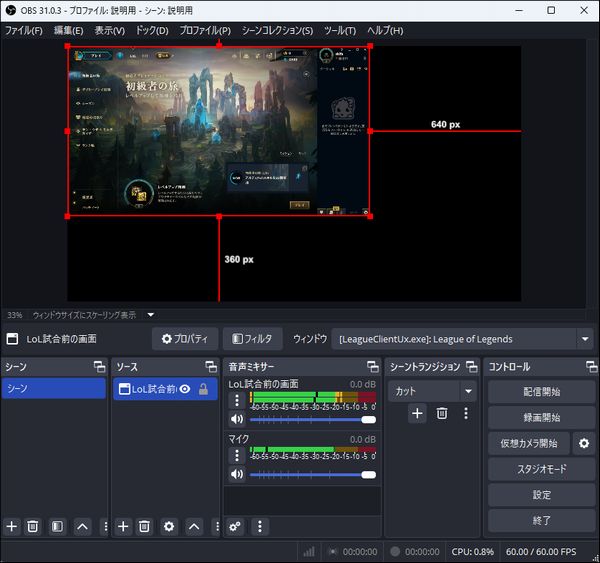This screenshot has height=563, width=600.
Task: Adjust LoL試合前の画面 volume slider
Action: [313, 420]
